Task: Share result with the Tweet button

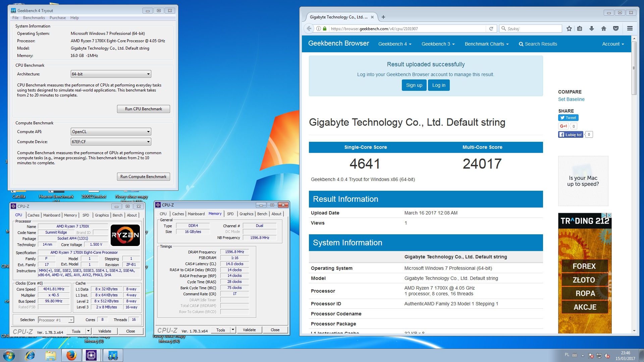Action: 568,118
